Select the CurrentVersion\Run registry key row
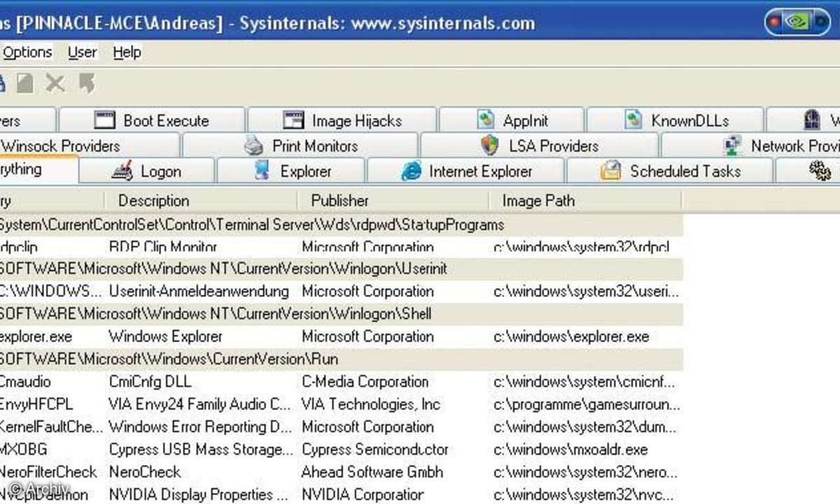Viewport: 840px width, 504px height. pos(341,359)
